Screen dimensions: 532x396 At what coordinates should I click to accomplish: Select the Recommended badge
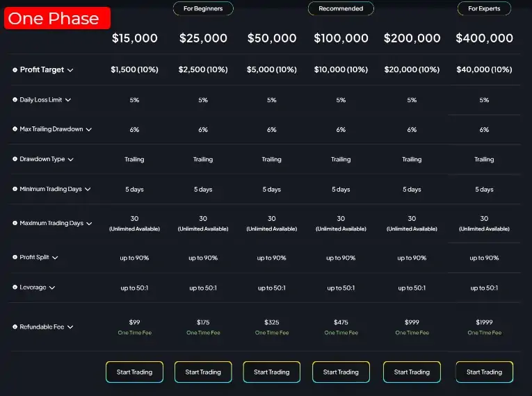pos(341,9)
